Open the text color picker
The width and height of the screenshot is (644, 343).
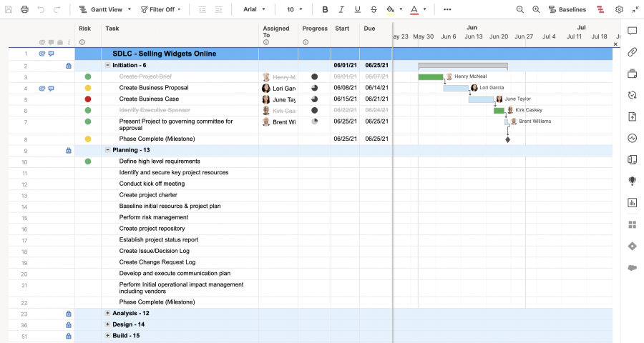point(415,9)
